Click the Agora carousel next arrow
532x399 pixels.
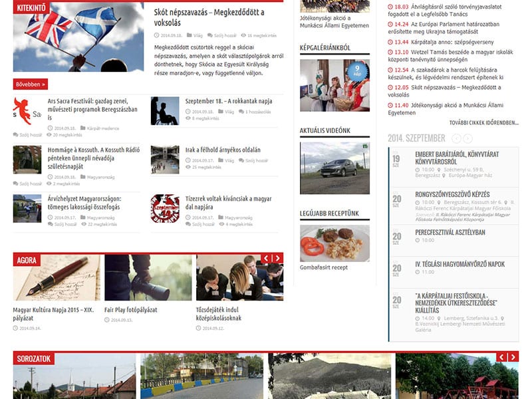coord(277,259)
